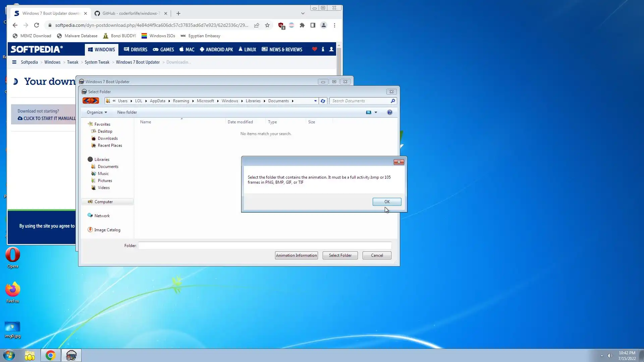This screenshot has height=362, width=644.
Task: Expand the address path history dropdown
Action: [315, 101]
